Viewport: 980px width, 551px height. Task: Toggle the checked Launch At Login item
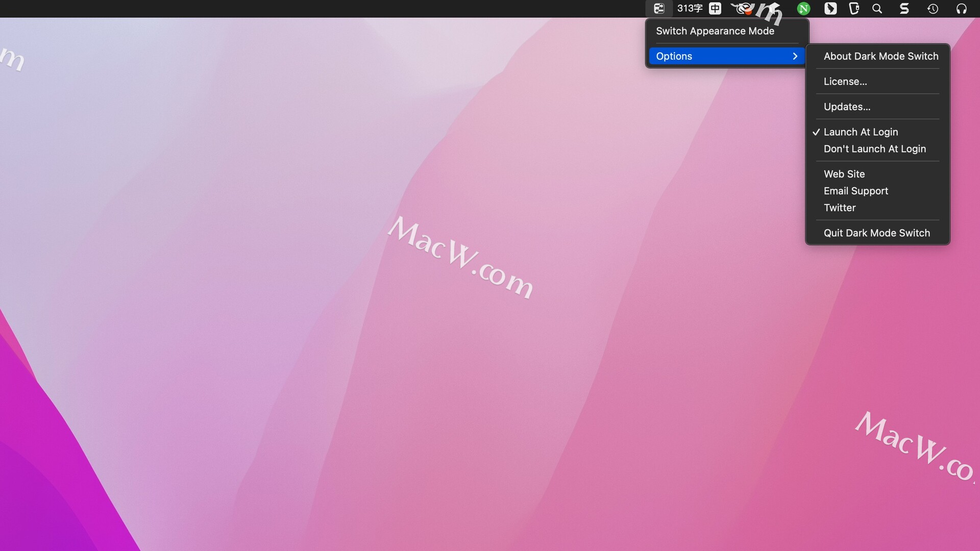[x=877, y=132]
